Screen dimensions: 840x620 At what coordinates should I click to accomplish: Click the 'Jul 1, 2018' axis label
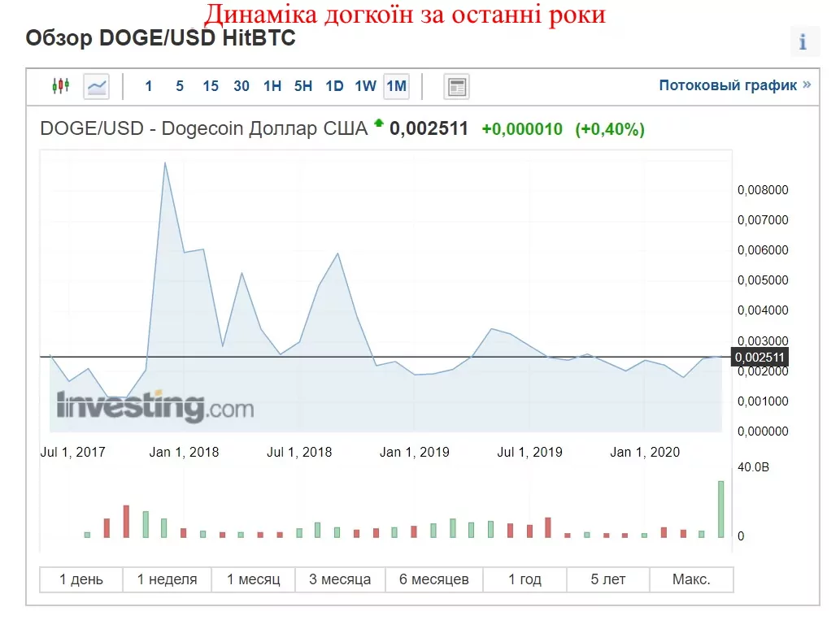click(x=299, y=452)
